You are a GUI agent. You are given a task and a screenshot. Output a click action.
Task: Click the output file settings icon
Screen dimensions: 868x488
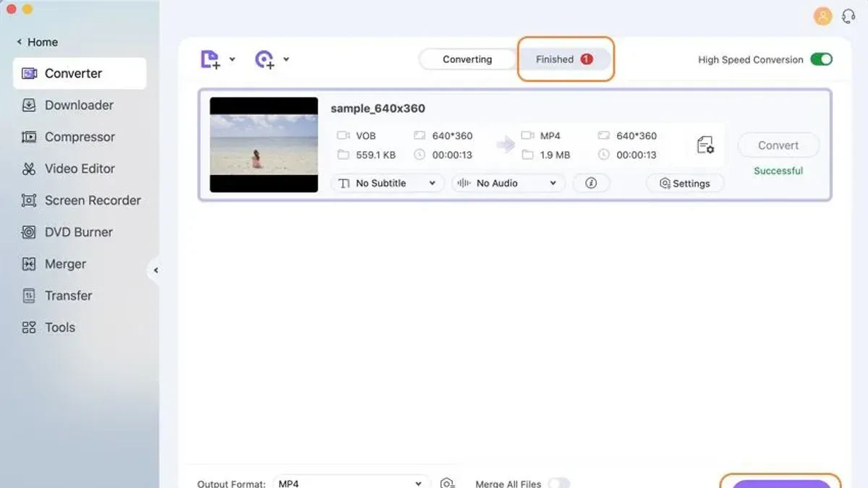tap(705, 145)
